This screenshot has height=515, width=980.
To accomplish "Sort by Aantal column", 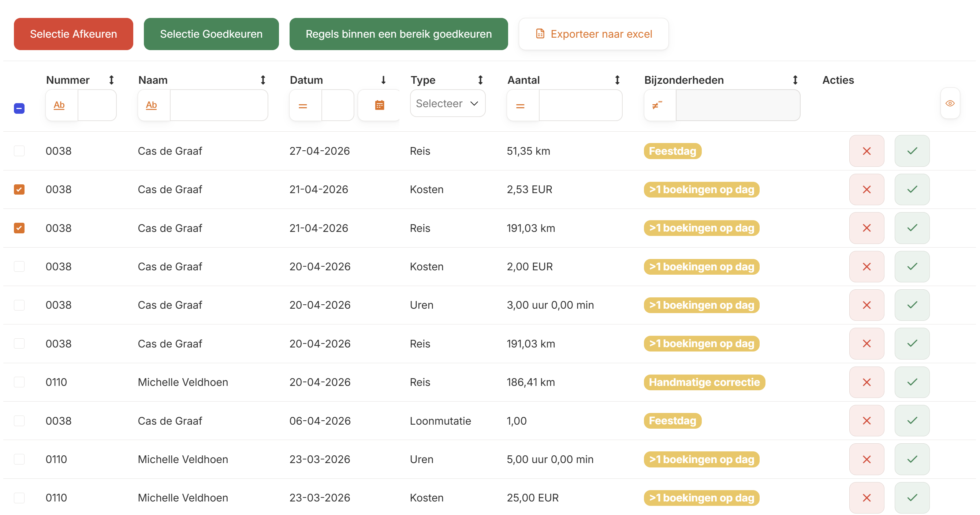I will click(x=617, y=80).
